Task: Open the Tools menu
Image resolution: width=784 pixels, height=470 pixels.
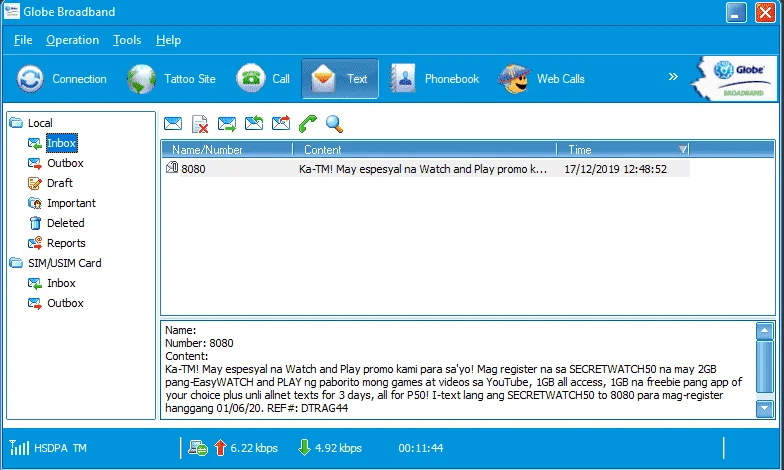Action: [x=127, y=40]
